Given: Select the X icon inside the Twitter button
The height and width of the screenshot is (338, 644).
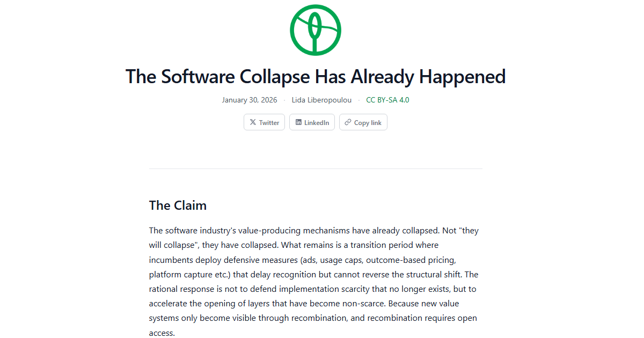Looking at the screenshot, I should 252,122.
